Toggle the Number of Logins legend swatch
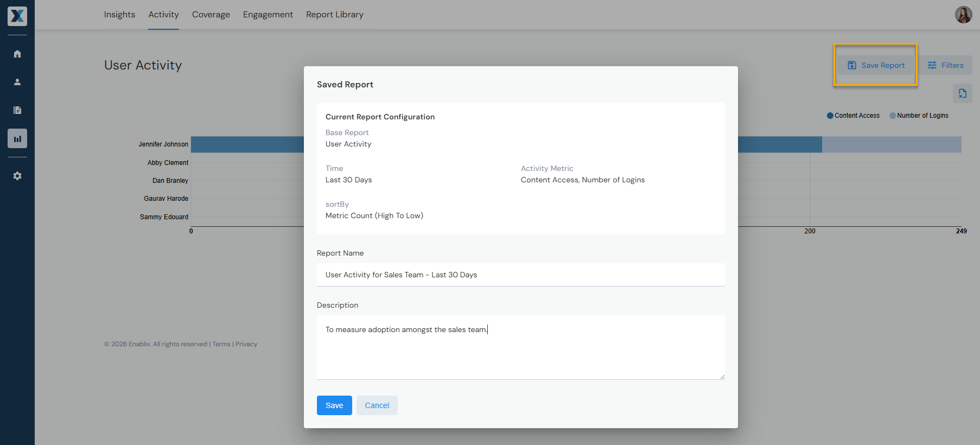Image resolution: width=980 pixels, height=445 pixels. point(893,116)
